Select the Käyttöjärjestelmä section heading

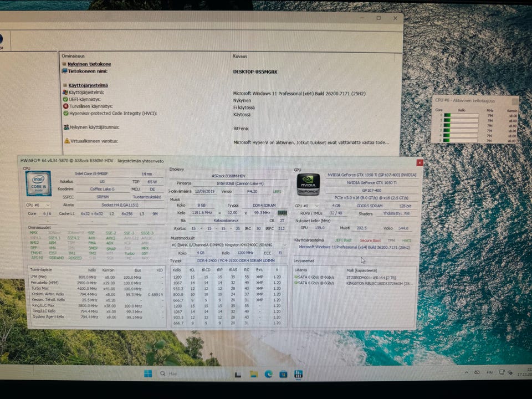tap(88, 85)
